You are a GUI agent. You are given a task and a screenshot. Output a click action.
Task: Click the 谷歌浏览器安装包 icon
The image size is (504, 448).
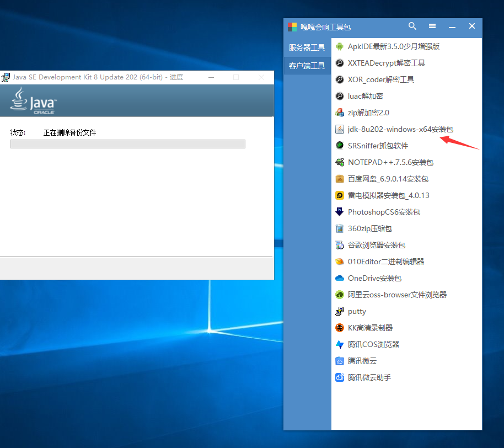point(340,245)
